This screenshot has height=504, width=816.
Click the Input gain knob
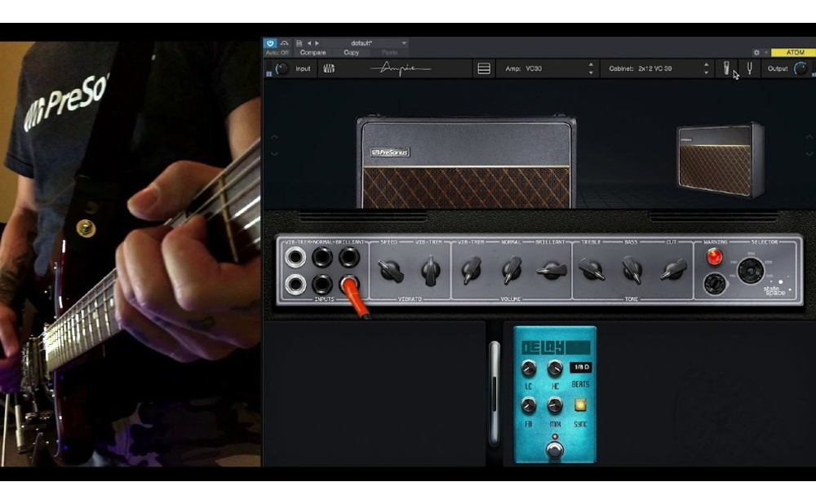[x=282, y=69]
